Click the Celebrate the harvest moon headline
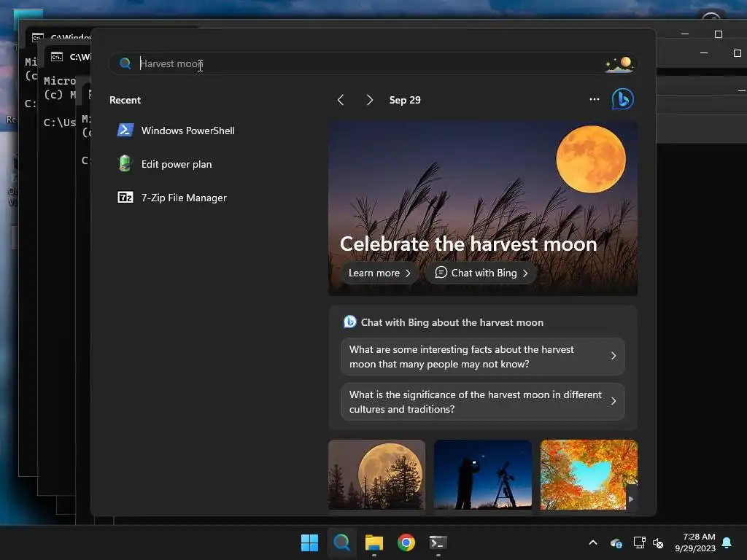Image resolution: width=747 pixels, height=560 pixels. pyautogui.click(x=468, y=244)
